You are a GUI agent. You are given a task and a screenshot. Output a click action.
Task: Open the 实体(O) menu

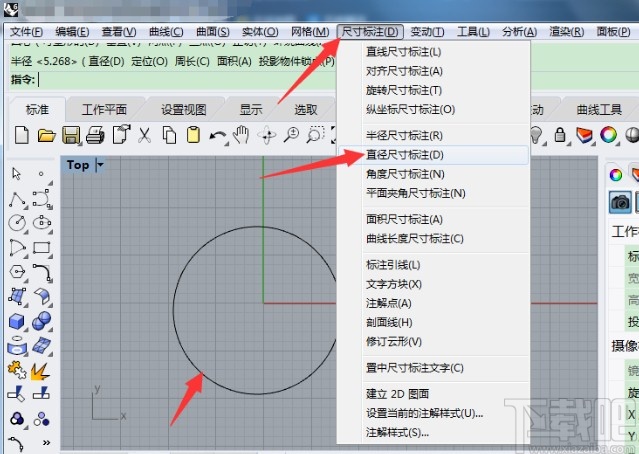click(x=260, y=32)
